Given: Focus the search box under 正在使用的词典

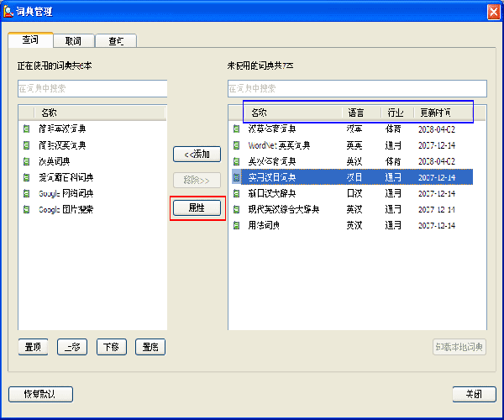Looking at the screenshot, I should [92, 89].
